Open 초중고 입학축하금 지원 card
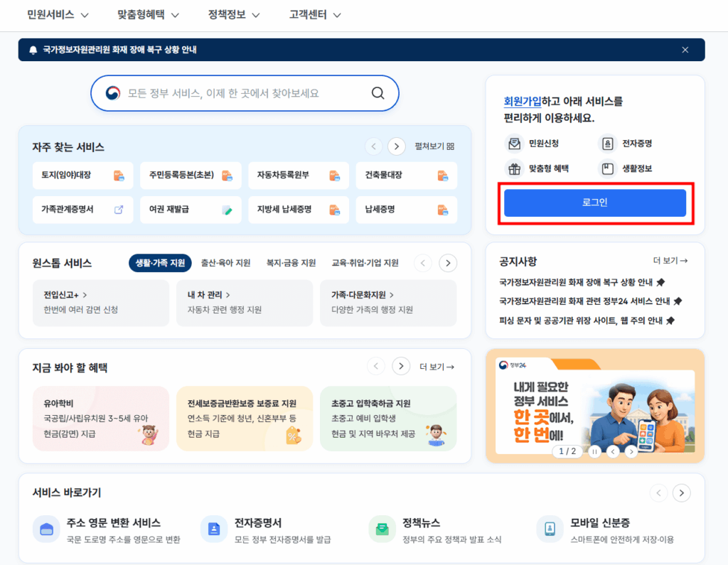 388,419
